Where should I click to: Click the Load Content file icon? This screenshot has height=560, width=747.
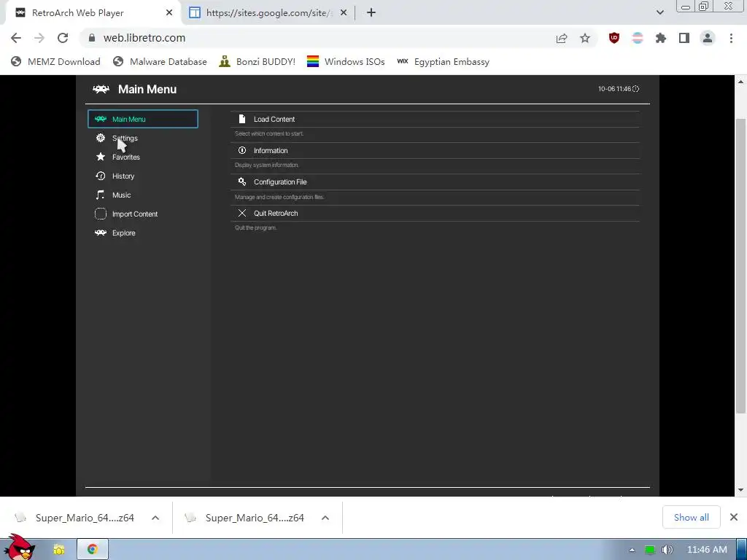[242, 119]
